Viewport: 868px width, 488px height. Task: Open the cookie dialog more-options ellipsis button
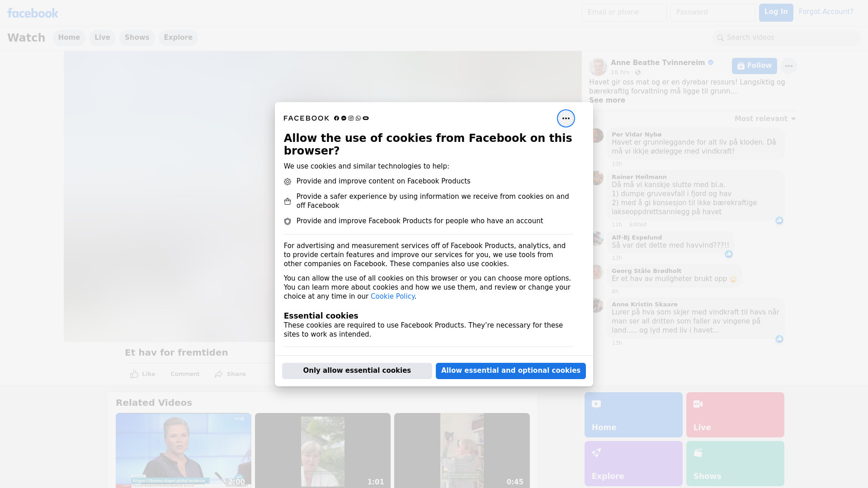click(x=566, y=118)
